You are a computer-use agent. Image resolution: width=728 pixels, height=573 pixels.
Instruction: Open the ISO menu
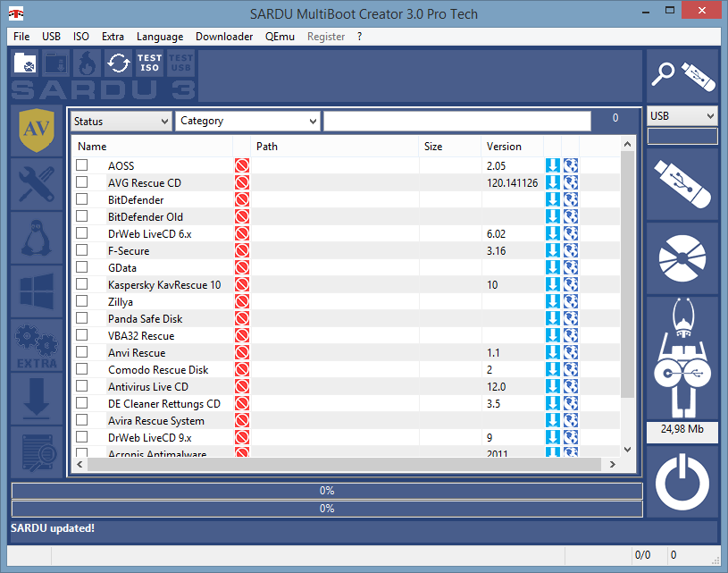(80, 37)
